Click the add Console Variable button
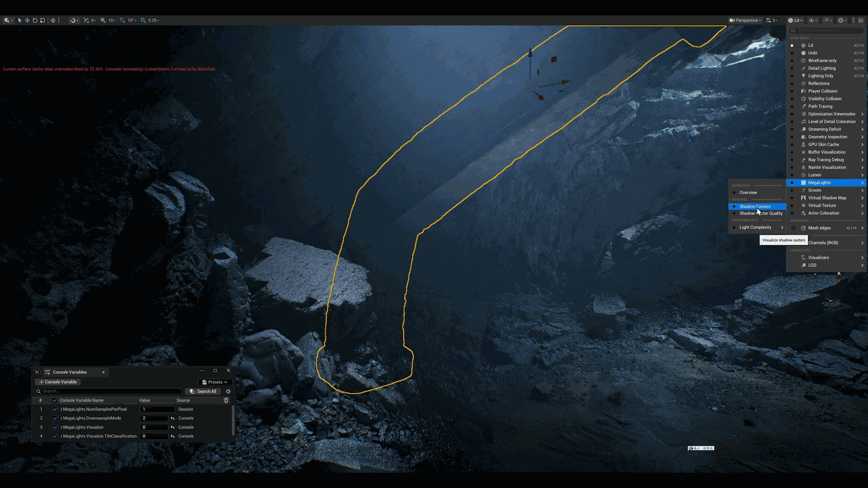 click(58, 382)
